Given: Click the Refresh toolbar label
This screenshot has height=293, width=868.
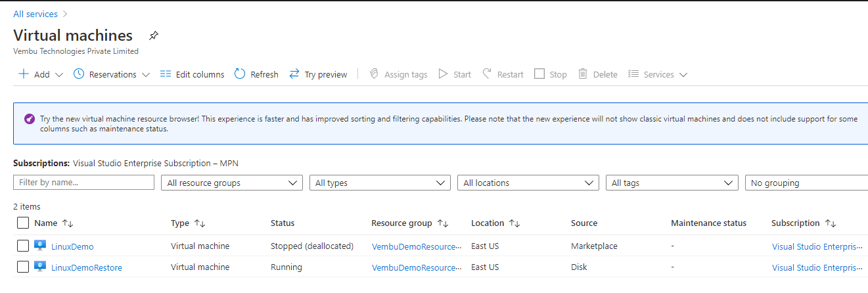Looking at the screenshot, I should pos(264,74).
